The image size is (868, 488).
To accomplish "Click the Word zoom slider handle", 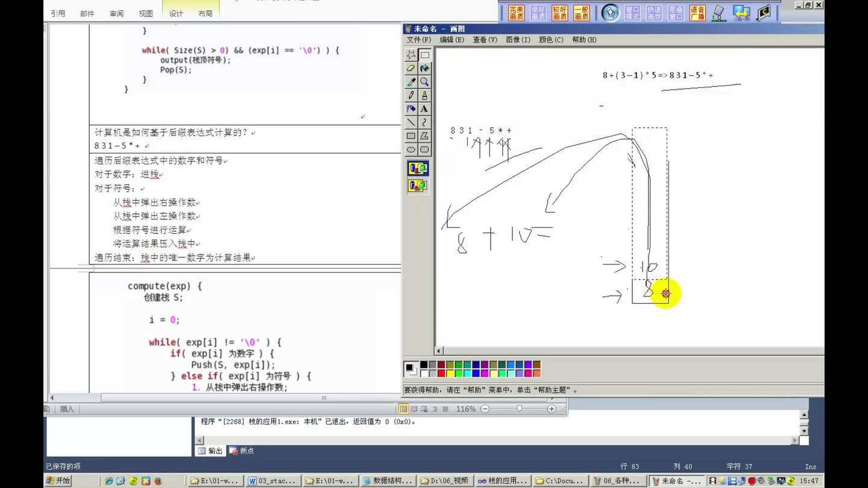I will 519,408.
